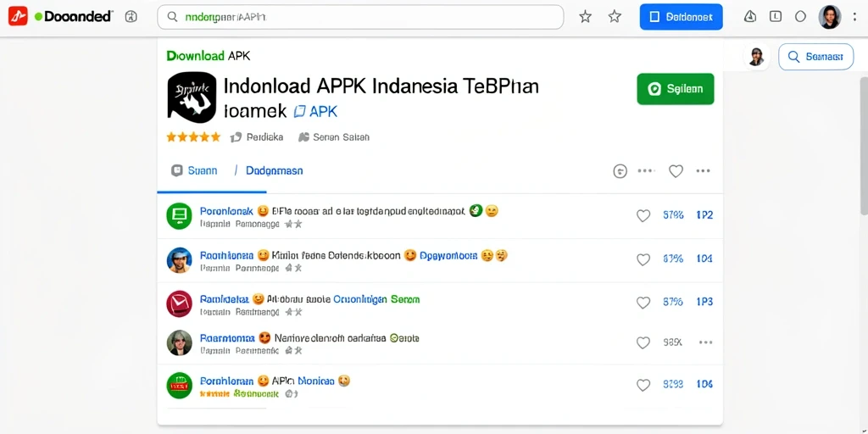
Task: Click the small avatar beside Semasi button
Action: pos(757,57)
